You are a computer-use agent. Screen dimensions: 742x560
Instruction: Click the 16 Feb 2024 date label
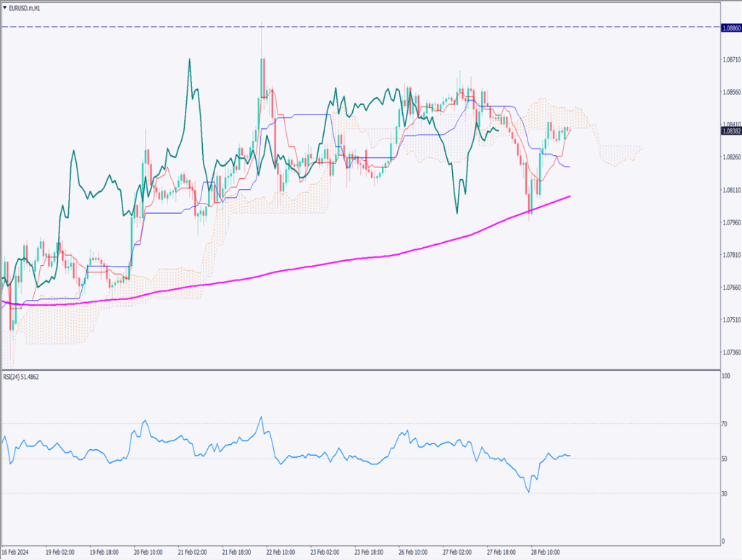coord(17,551)
